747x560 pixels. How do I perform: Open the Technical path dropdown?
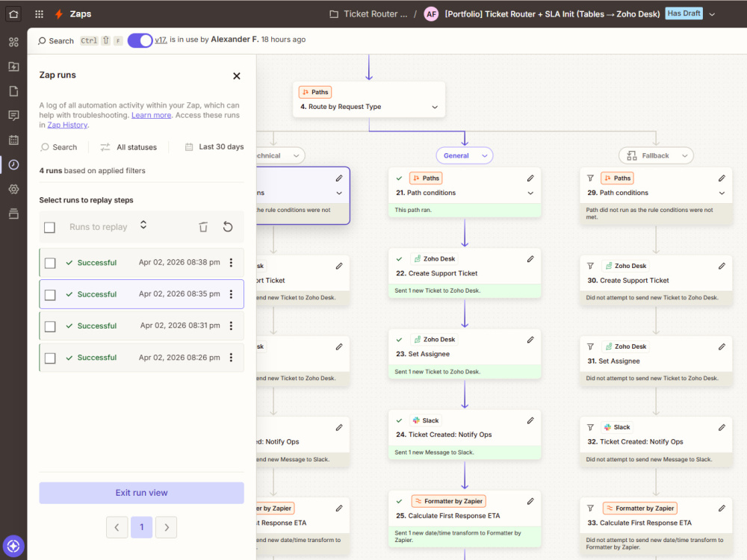coord(280,155)
